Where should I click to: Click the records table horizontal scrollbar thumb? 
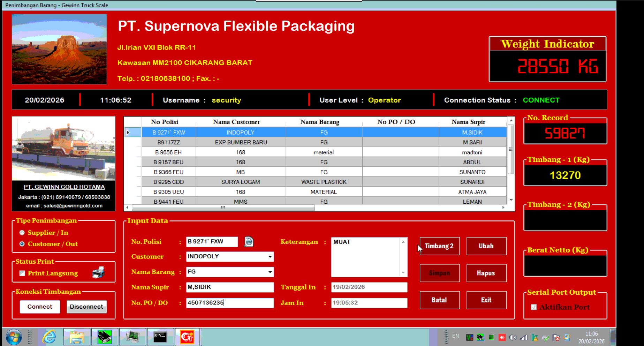coord(223,208)
